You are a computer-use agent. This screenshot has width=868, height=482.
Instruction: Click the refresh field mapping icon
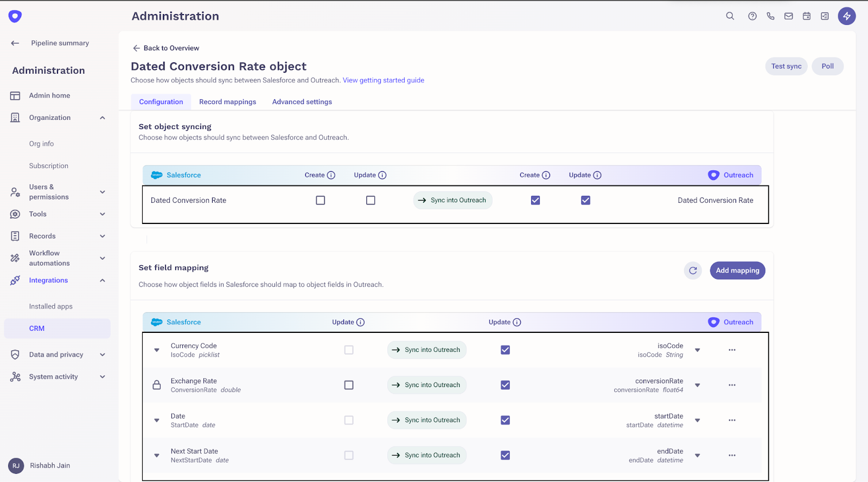693,271
